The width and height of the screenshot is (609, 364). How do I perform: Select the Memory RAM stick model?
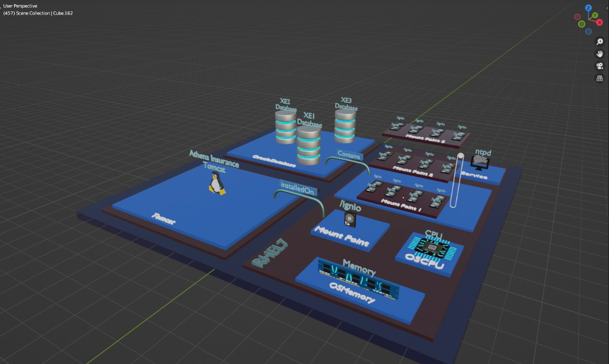click(x=358, y=279)
